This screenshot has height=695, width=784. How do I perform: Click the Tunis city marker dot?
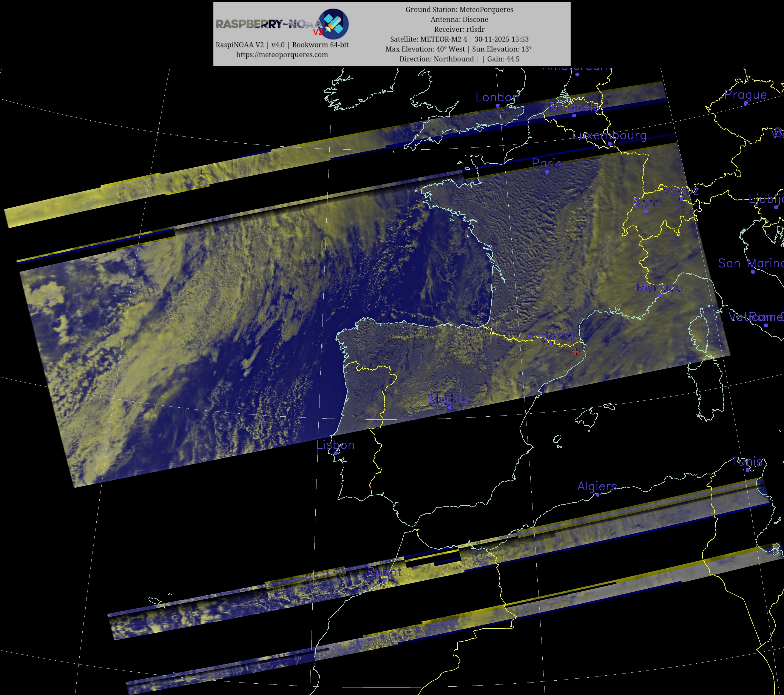click(748, 470)
